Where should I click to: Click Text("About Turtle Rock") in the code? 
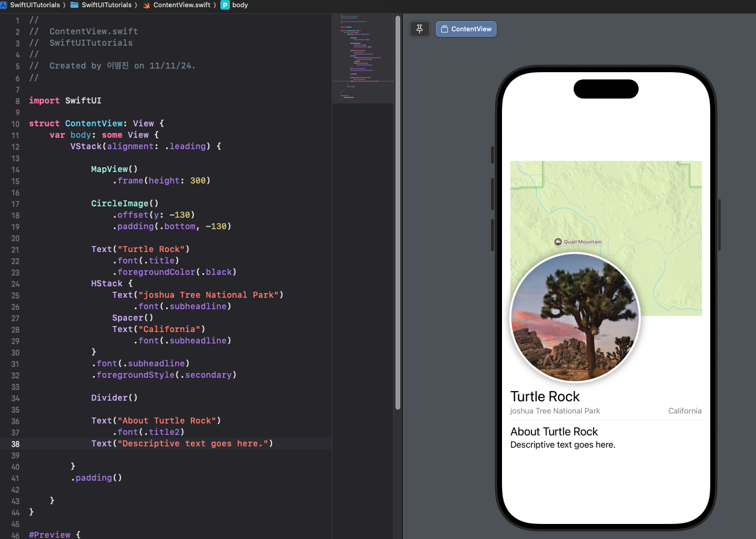pyautogui.click(x=156, y=420)
